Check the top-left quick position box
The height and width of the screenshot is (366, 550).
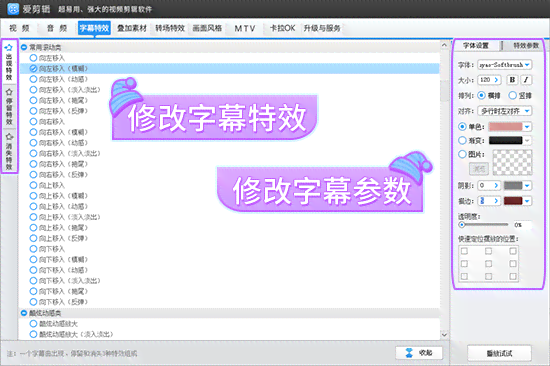[464, 251]
